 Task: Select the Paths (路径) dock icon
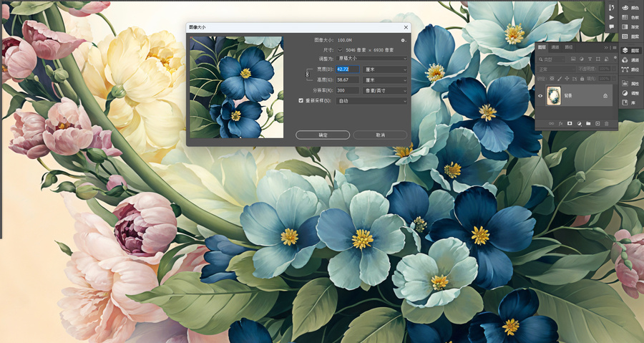[x=630, y=70]
